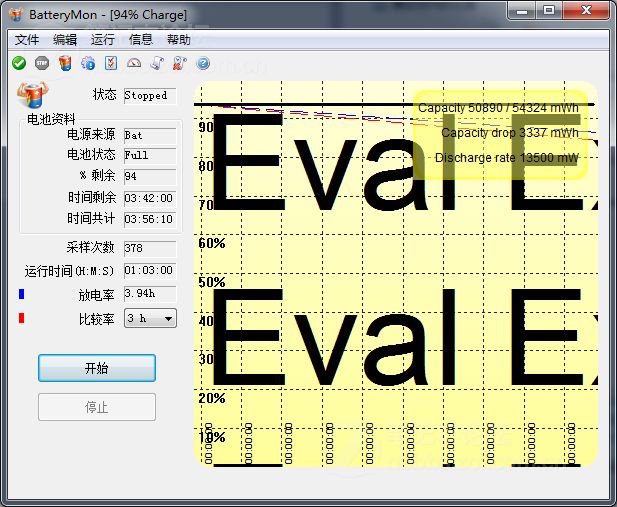
Task: Click the Discharge rate 13500 mW text
Action: 507,158
